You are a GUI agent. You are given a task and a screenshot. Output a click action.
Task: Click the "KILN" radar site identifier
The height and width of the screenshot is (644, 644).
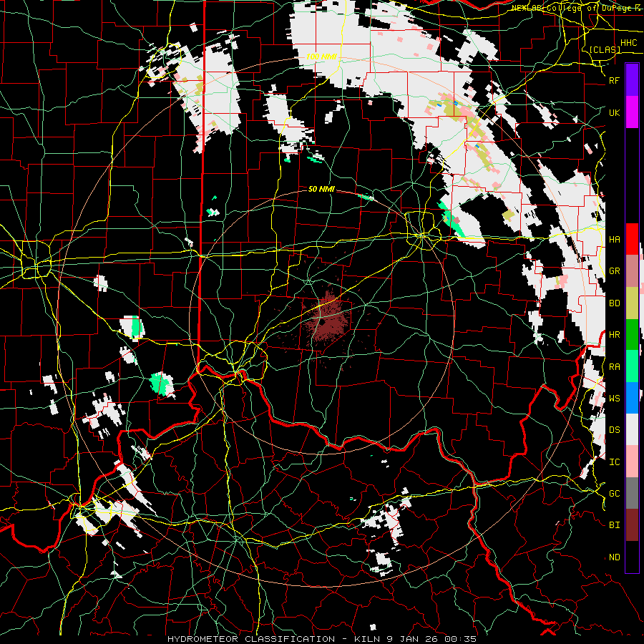pyautogui.click(x=368, y=639)
